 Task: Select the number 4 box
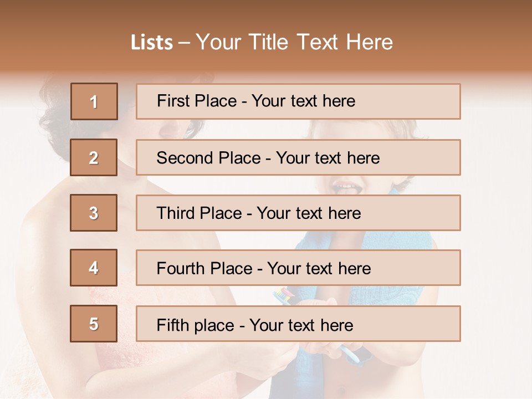[94, 268]
